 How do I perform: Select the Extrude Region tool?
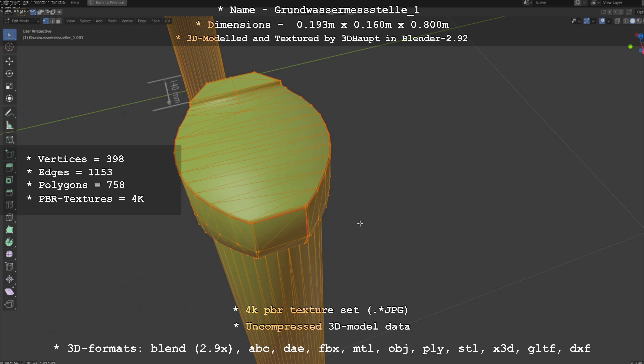coord(9,168)
